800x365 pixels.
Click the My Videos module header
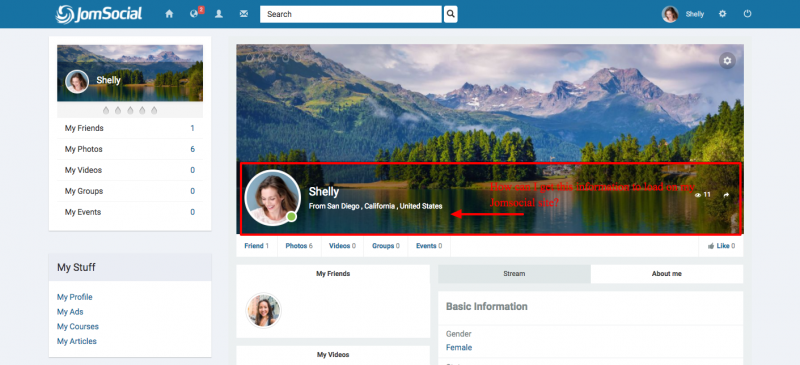(x=333, y=354)
